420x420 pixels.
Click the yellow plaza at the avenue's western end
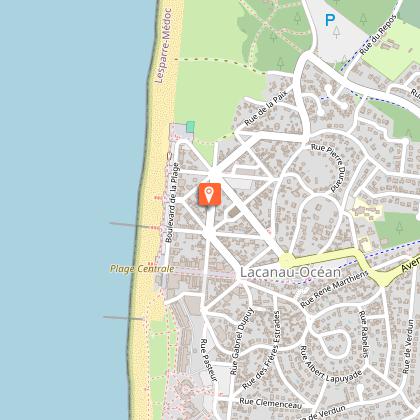tap(288, 261)
